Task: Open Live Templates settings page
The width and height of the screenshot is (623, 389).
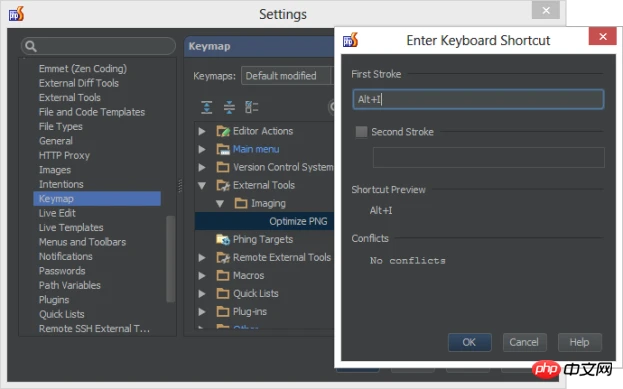Action: [71, 227]
